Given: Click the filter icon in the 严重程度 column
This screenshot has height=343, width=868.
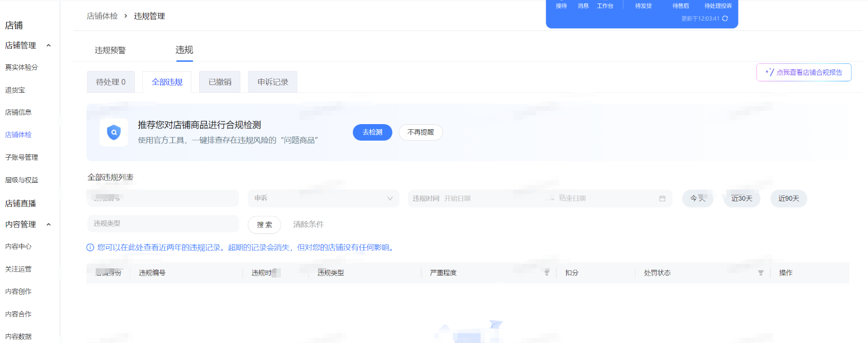Looking at the screenshot, I should pos(547,272).
